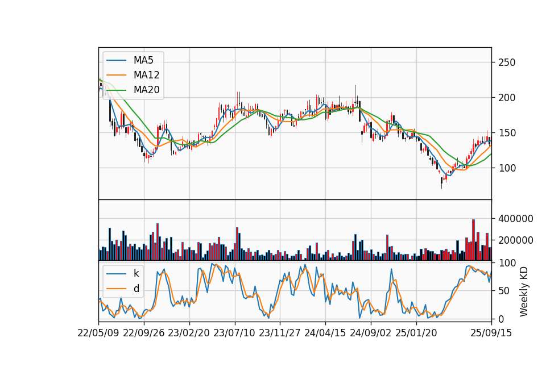This screenshot has height=392, width=546.
Task: Click the k legend entry
Action: 136,273
